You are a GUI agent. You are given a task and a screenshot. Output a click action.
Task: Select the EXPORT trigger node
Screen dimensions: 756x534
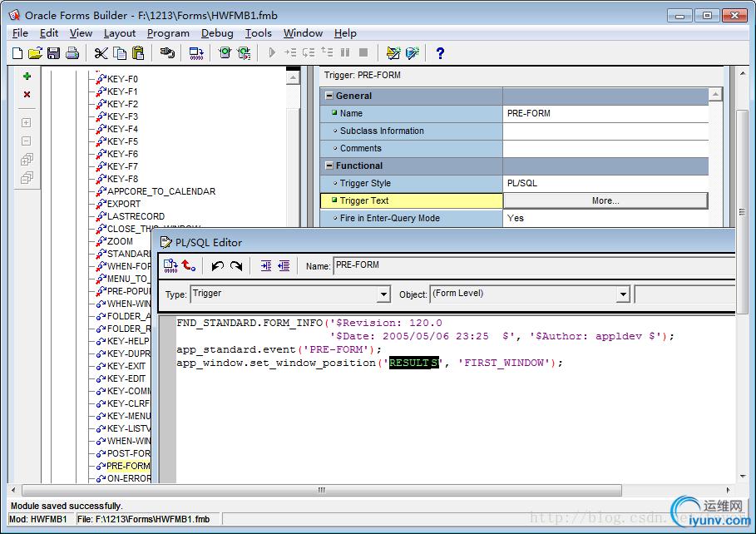coord(124,204)
